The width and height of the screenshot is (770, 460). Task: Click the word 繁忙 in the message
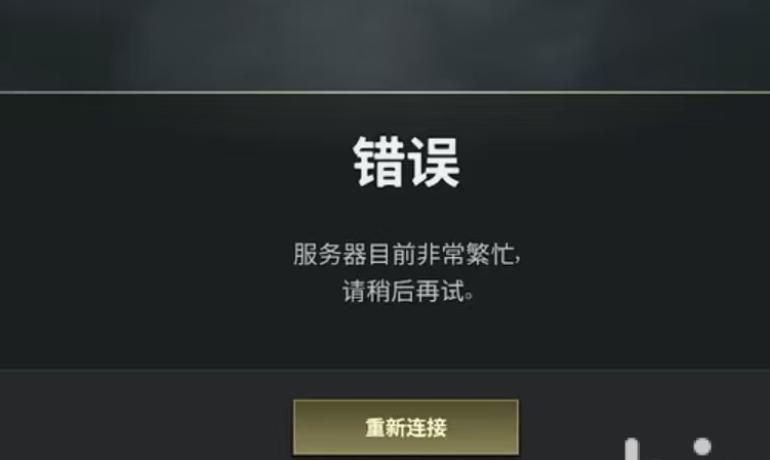pyautogui.click(x=490, y=254)
